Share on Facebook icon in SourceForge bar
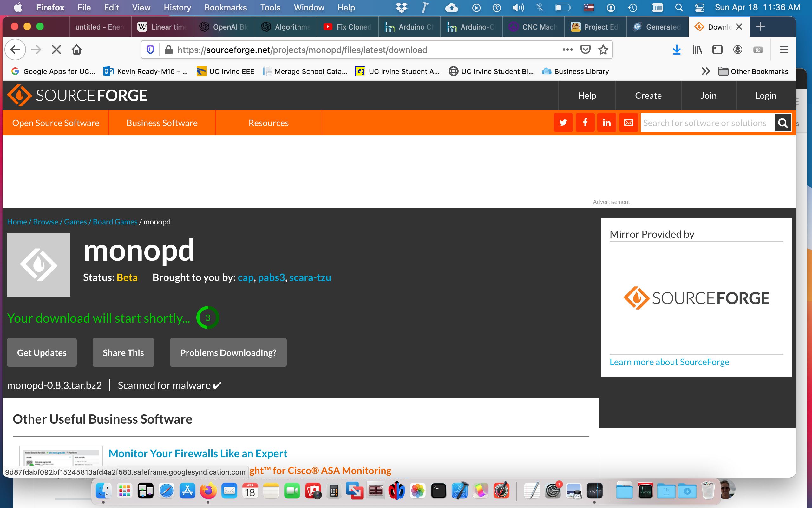The height and width of the screenshot is (508, 812). click(585, 123)
